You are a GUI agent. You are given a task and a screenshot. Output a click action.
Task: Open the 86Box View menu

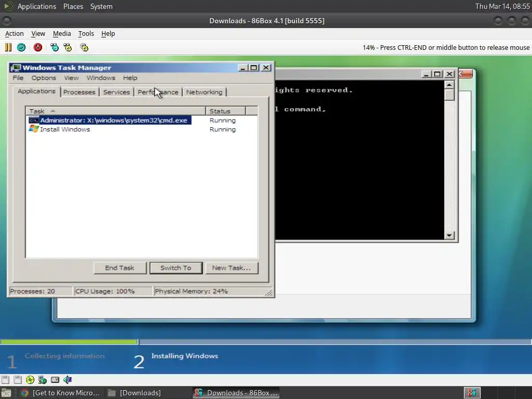point(38,34)
